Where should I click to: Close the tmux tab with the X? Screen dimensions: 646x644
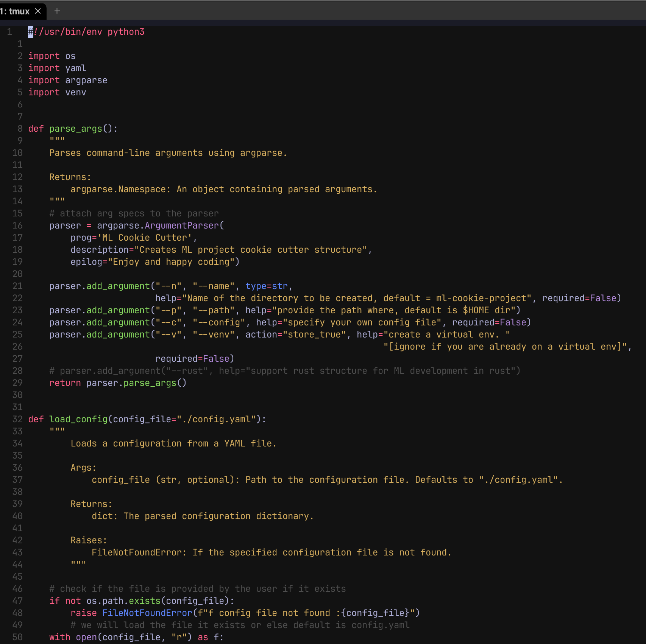point(38,11)
